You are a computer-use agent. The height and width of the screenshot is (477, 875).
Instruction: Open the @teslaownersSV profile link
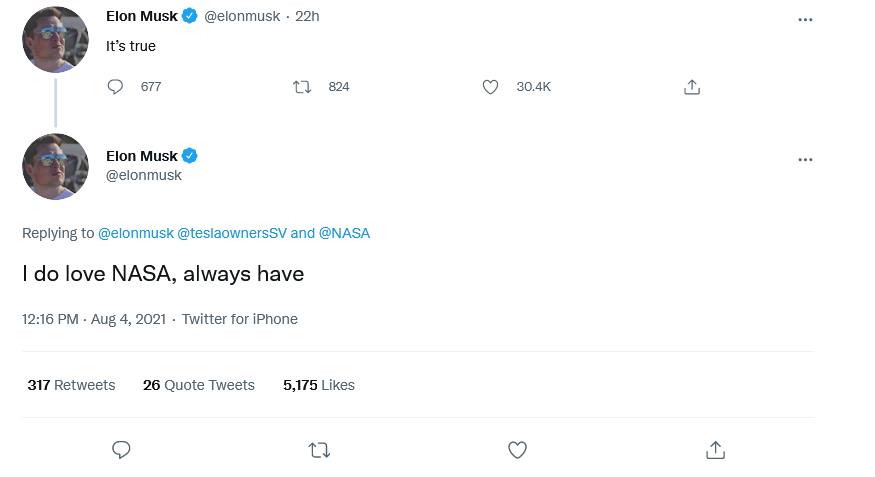coord(231,233)
